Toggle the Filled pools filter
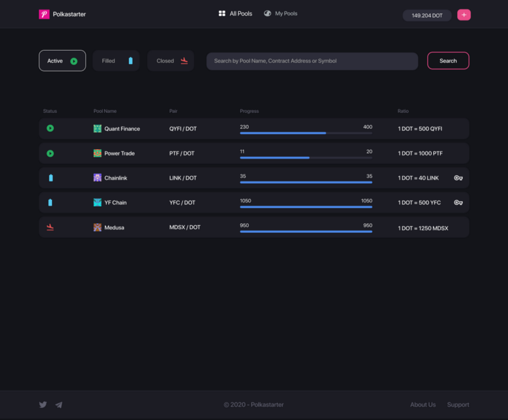The height and width of the screenshot is (420, 508). click(116, 60)
